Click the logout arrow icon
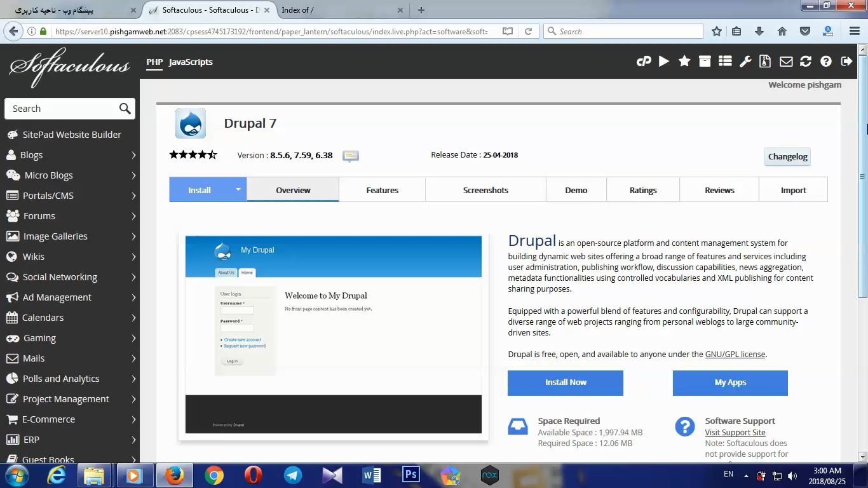Screen dimensions: 868x488 (846, 62)
